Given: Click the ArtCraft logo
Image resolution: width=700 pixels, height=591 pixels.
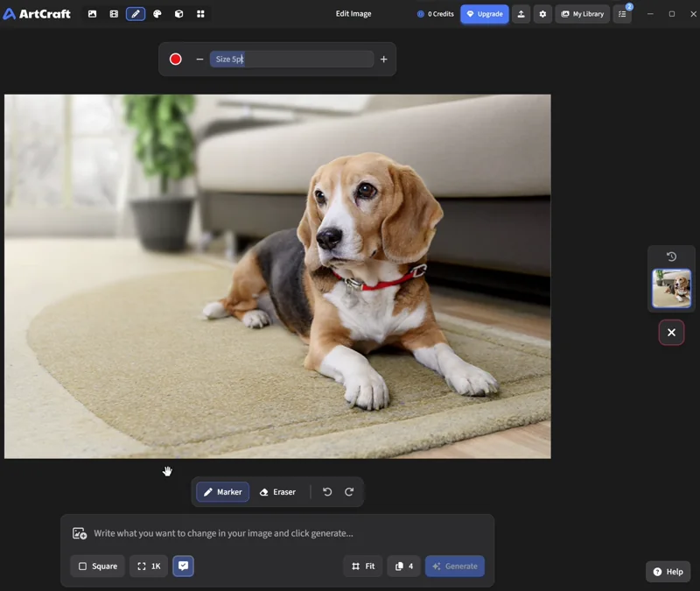Looking at the screenshot, I should point(37,14).
